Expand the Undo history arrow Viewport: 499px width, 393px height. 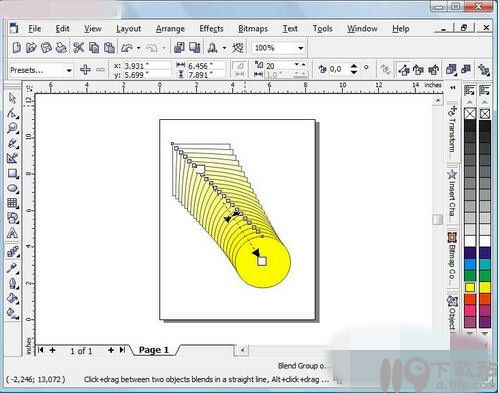(x=139, y=48)
